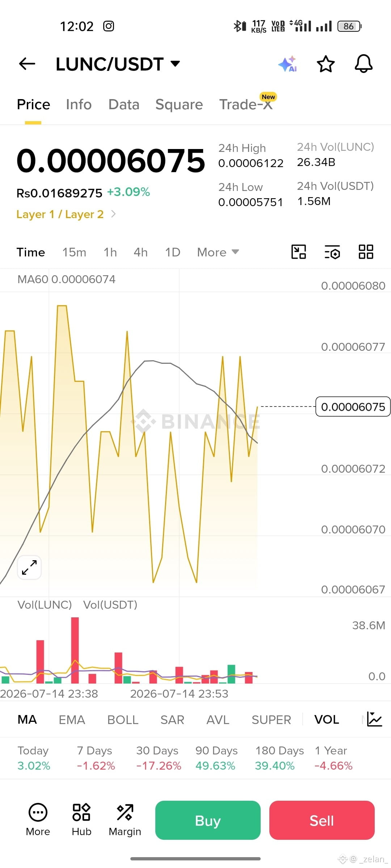Expand the More intervals dropdown
This screenshot has width=391, height=868.
[x=218, y=252]
